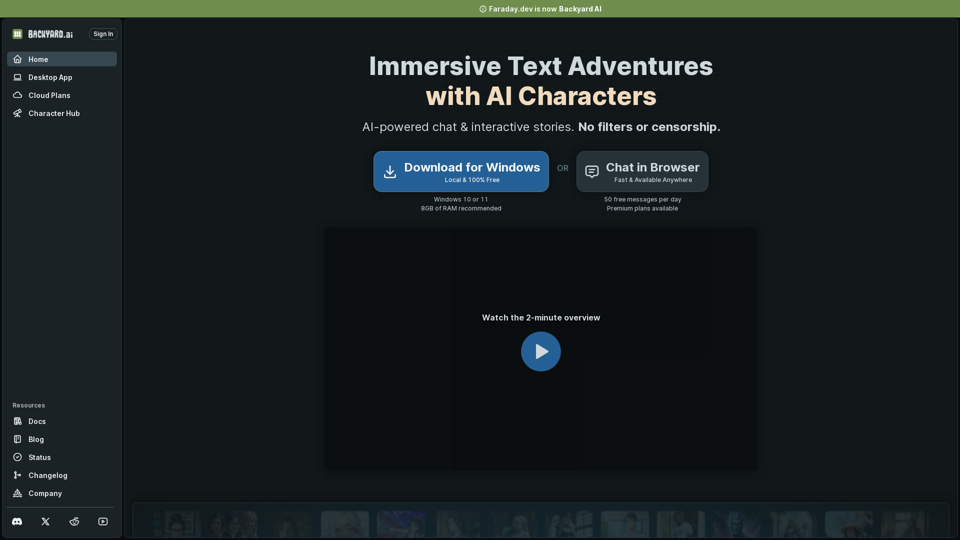Click 'Windows 10 or 11' text

pos(461,200)
